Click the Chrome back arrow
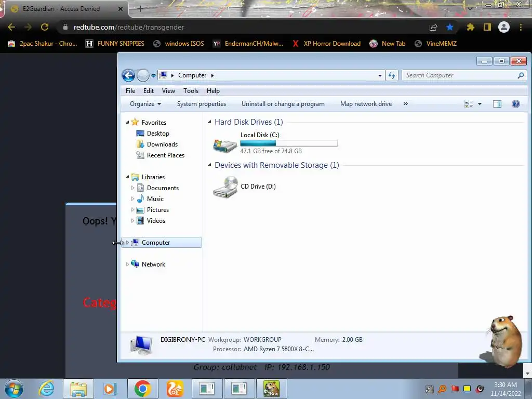This screenshot has width=532, height=399. point(11,27)
